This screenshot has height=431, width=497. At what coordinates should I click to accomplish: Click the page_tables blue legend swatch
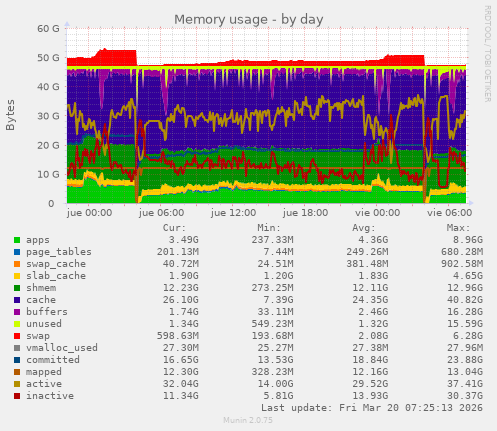17,252
